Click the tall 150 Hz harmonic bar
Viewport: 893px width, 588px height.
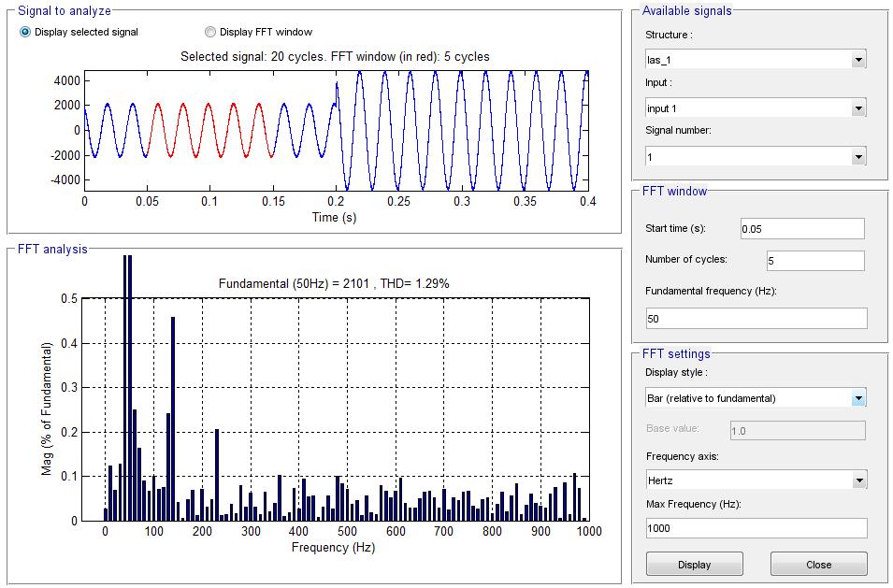(173, 419)
